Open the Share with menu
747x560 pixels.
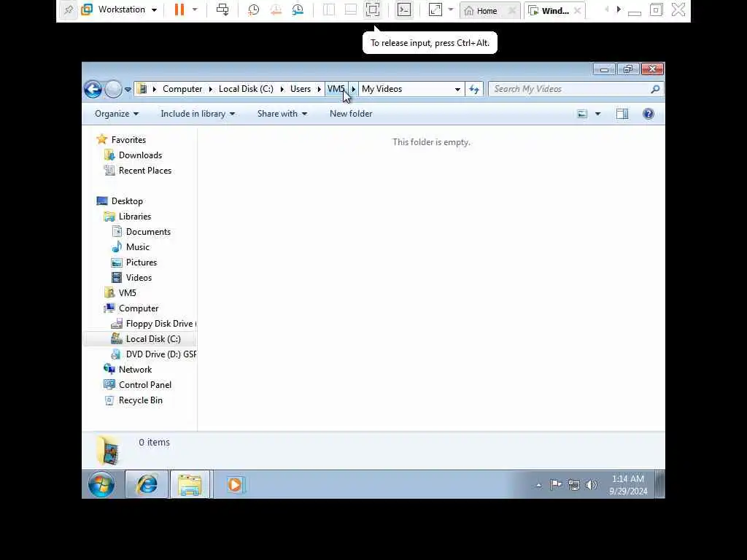tap(282, 114)
